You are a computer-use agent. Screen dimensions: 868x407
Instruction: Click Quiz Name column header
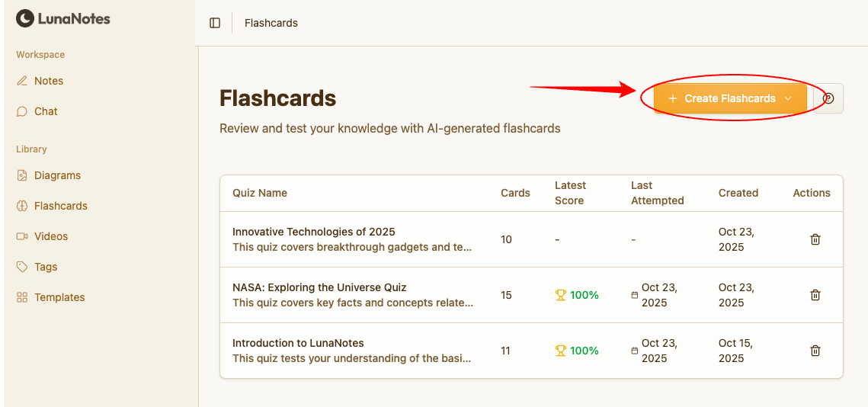260,193
